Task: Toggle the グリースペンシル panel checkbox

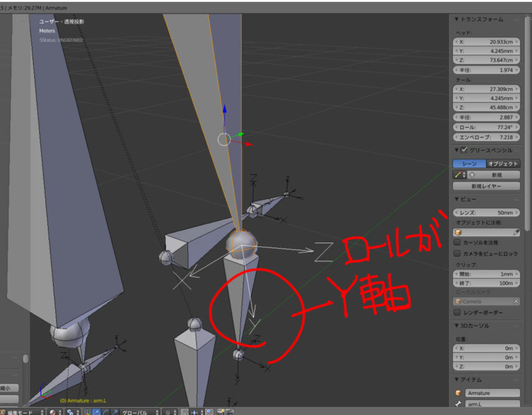Action: point(464,150)
